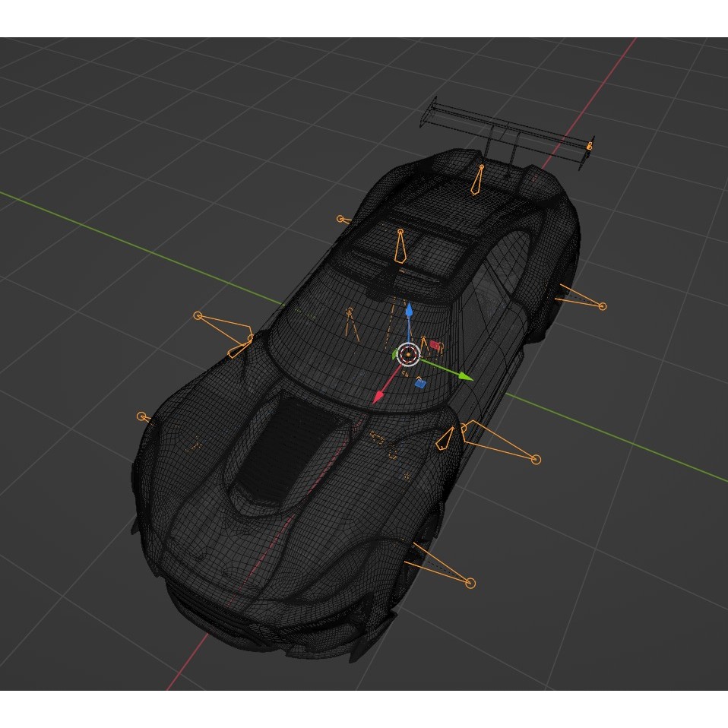Click the small green plane handle left of gizmo center

(395, 355)
